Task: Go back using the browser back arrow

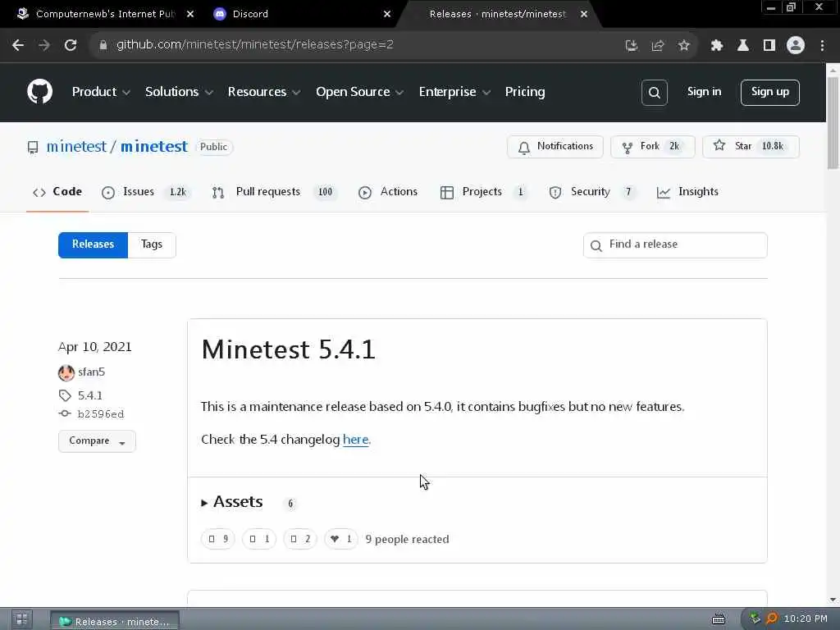Action: pyautogui.click(x=18, y=45)
